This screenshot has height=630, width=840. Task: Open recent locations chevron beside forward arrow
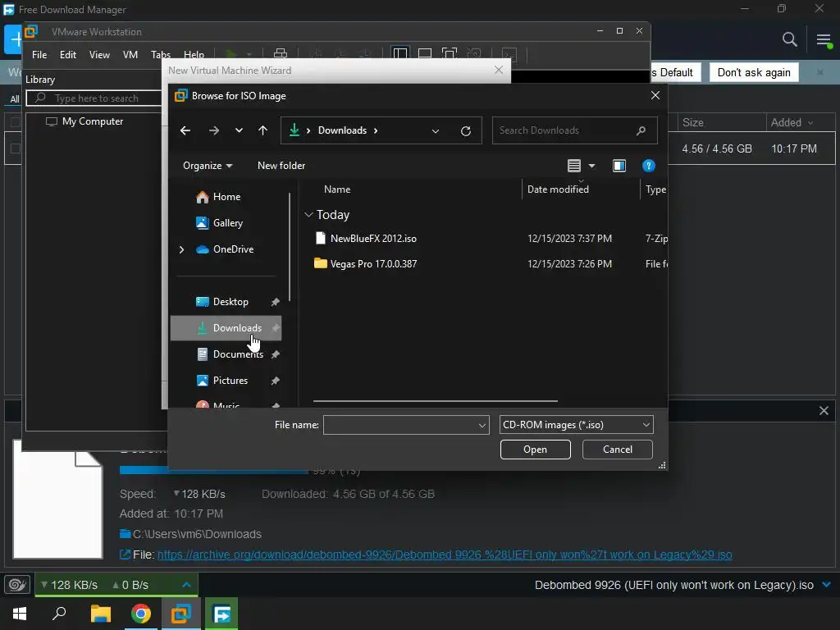(239, 130)
